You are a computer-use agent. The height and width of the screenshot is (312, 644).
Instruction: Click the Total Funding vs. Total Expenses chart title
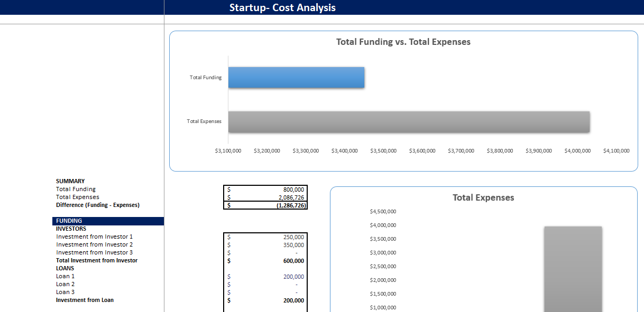[x=403, y=42]
